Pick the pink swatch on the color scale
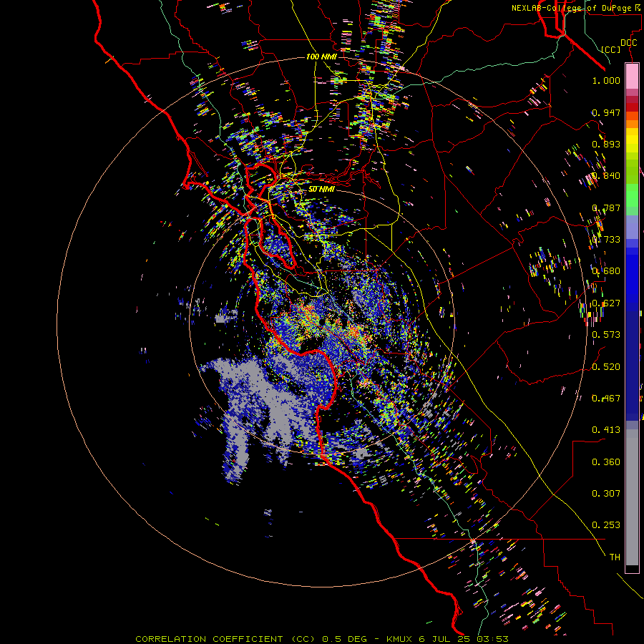Screen dimensions: 644x644 [x=632, y=76]
